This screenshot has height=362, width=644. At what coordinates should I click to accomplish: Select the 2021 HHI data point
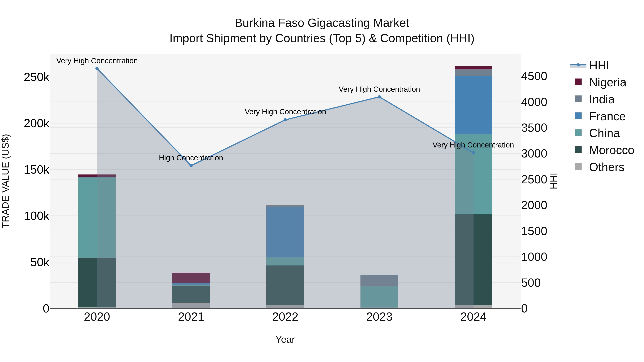(191, 166)
